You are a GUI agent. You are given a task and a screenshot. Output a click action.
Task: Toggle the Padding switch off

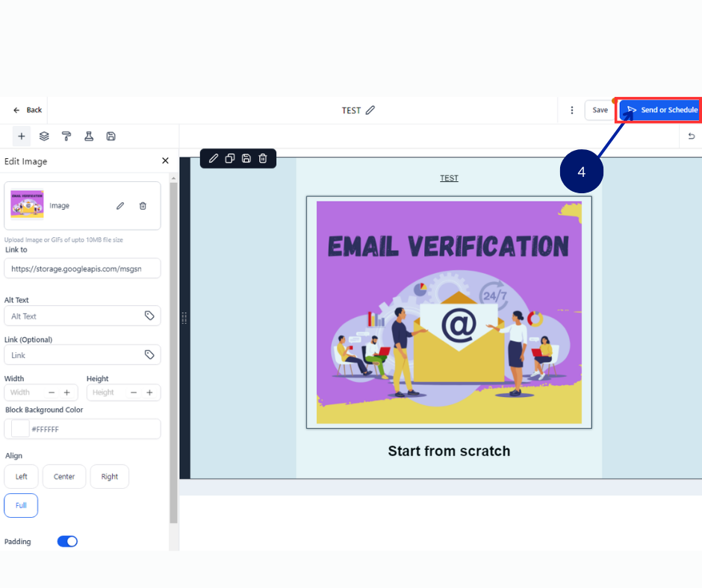click(x=67, y=541)
